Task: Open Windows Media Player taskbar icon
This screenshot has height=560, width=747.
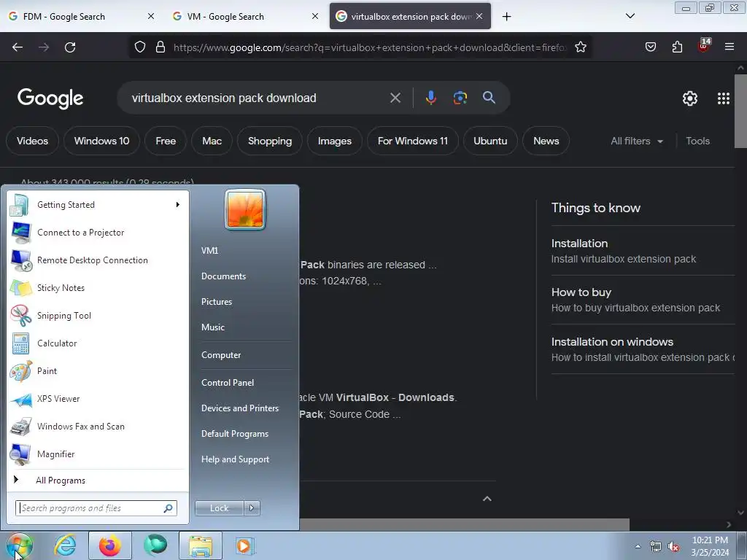Action: tap(244, 545)
